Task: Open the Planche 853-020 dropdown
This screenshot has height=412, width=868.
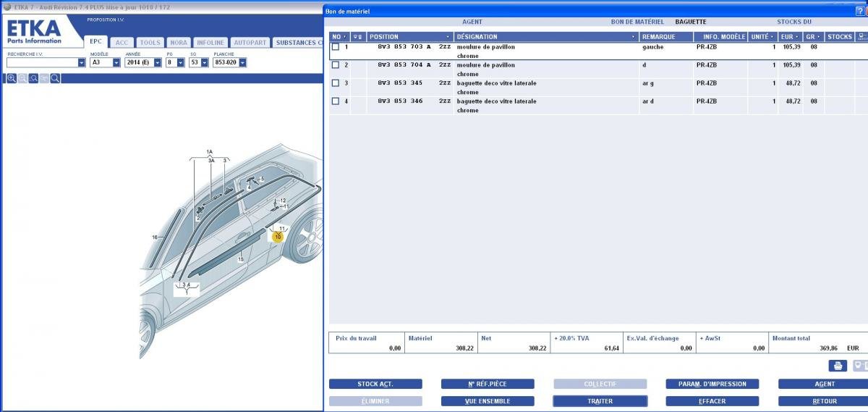Action: coord(242,63)
